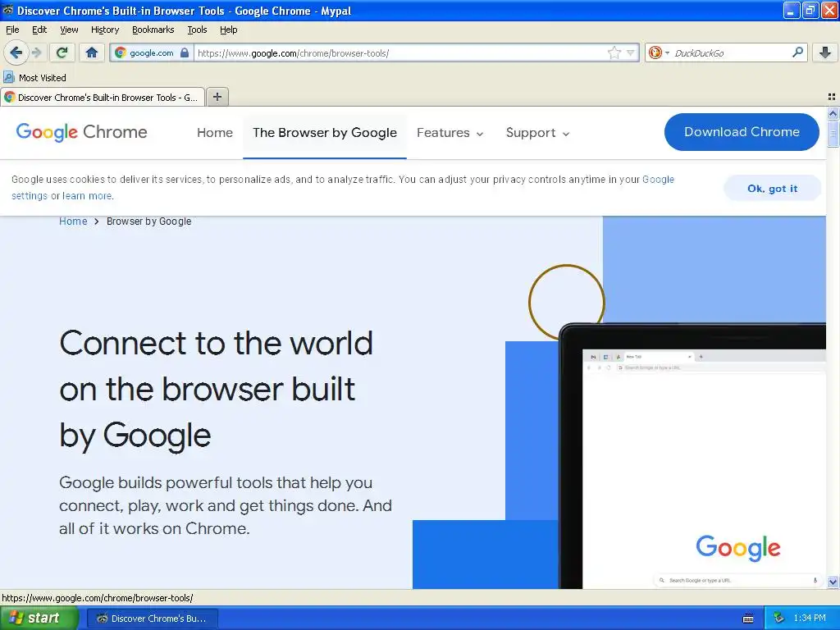Viewport: 840px width, 630px height.
Task: Click the Connect to the world headline
Action: point(216,389)
